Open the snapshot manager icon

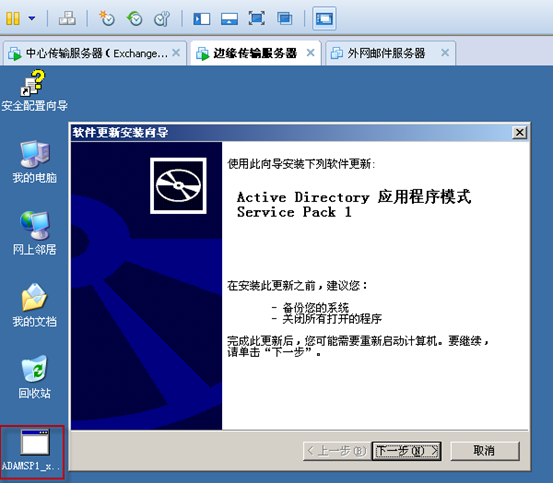click(162, 18)
